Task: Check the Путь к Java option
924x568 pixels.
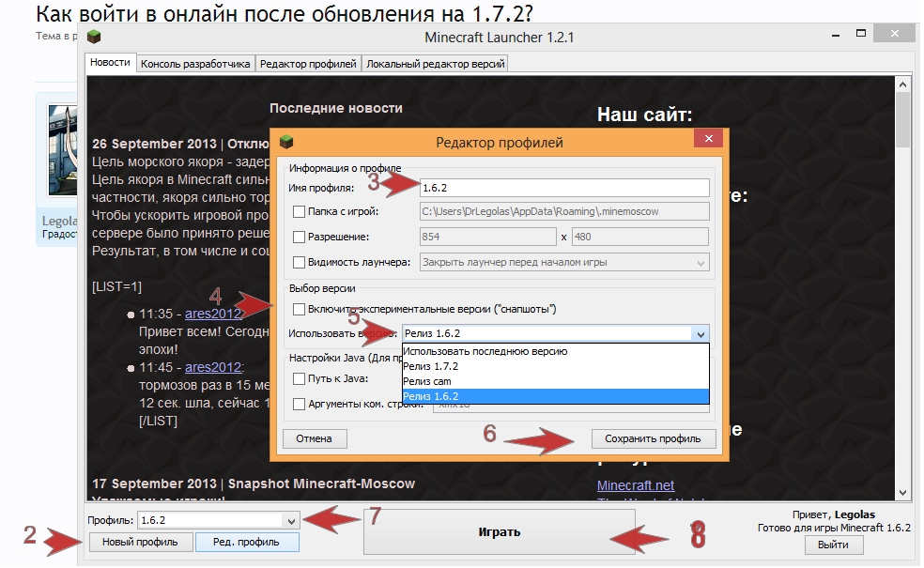Action: click(300, 379)
